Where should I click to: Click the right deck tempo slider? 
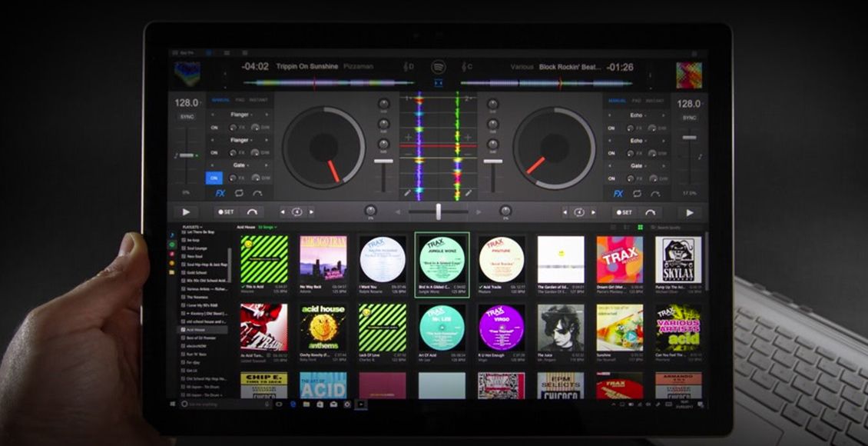(689, 137)
